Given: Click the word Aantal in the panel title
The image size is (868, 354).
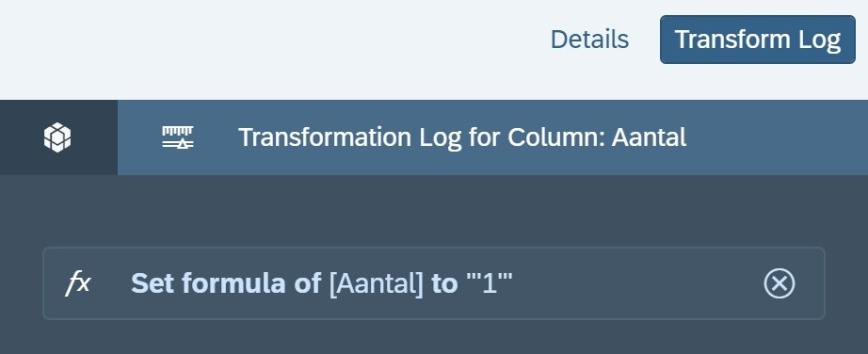Looking at the screenshot, I should click(649, 137).
